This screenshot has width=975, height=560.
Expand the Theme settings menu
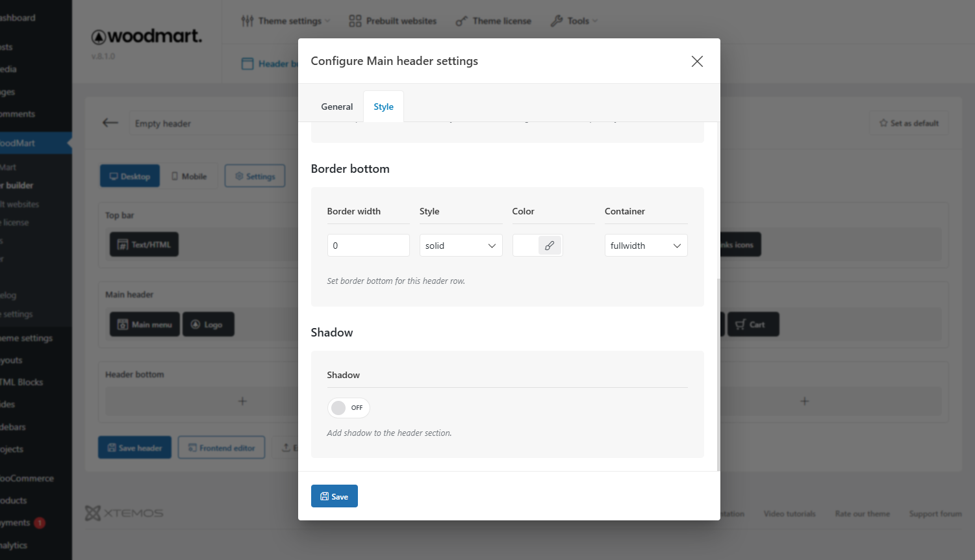pos(286,21)
